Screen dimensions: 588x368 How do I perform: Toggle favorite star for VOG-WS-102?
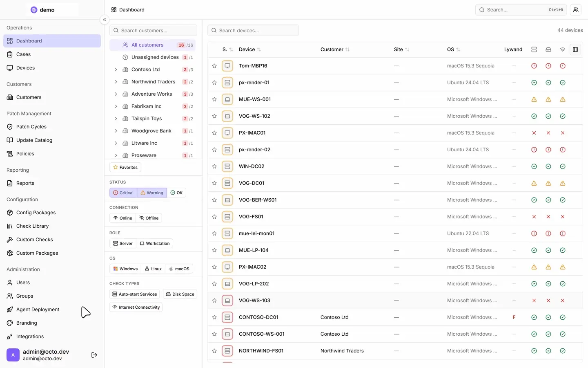point(214,116)
